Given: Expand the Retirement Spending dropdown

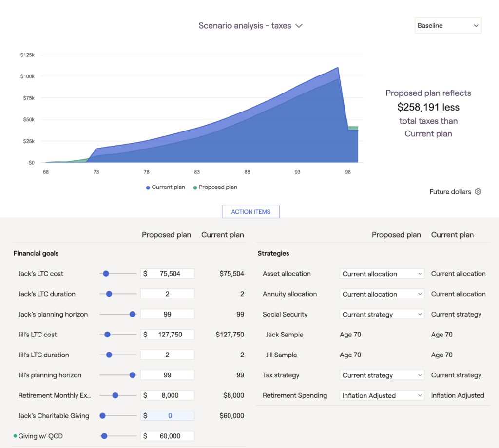Looking at the screenshot, I should (382, 396).
